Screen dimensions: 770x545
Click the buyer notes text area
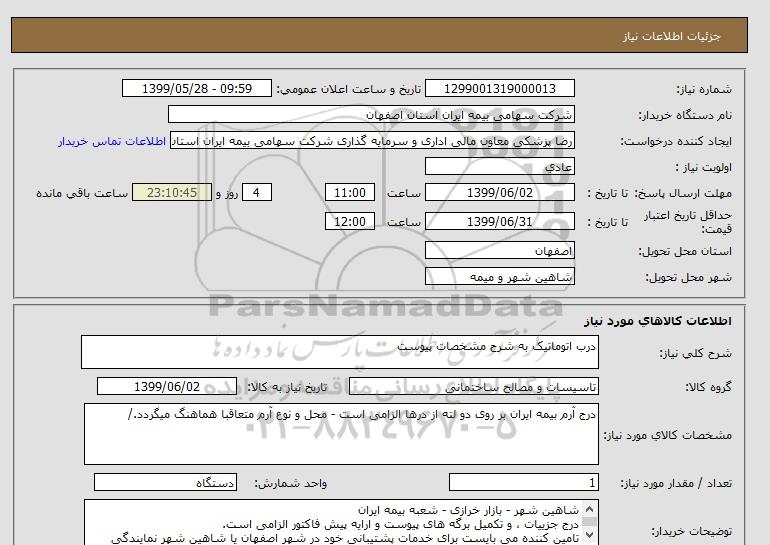coord(341,522)
